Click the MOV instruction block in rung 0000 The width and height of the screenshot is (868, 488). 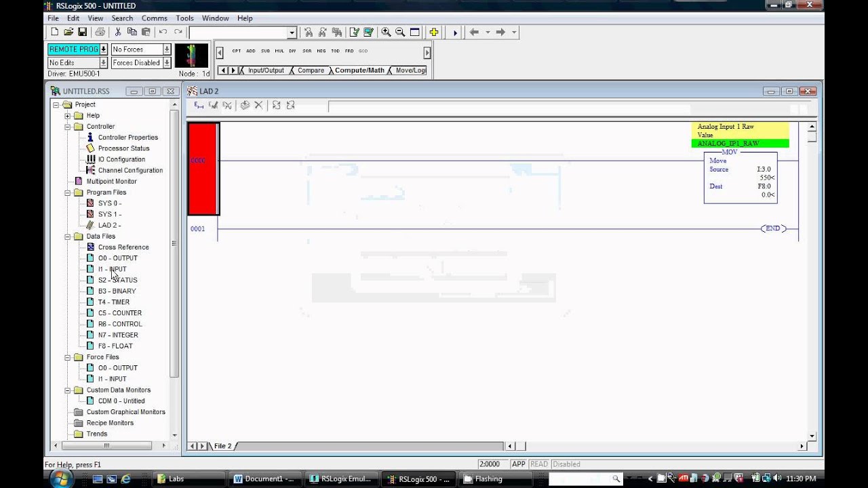pos(741,177)
